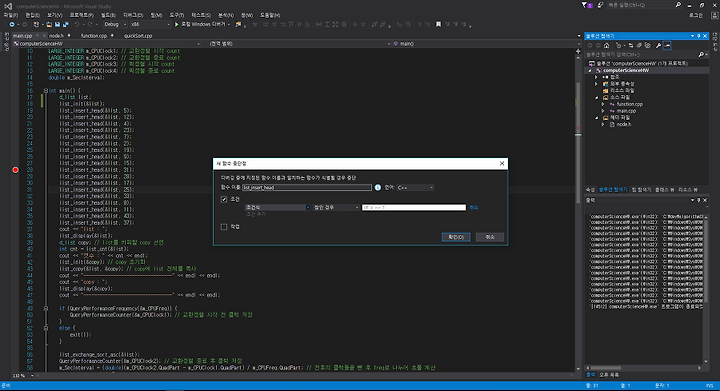The height and width of the screenshot is (391, 720).
Task: Click the condition expression input field
Action: [414, 207]
